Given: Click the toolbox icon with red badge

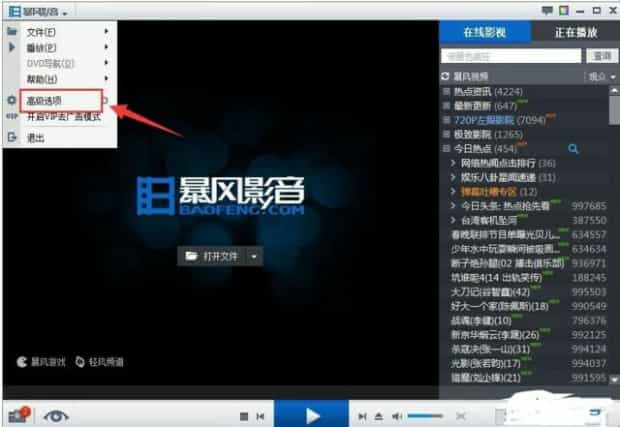Looking at the screenshot, I should (x=19, y=415).
